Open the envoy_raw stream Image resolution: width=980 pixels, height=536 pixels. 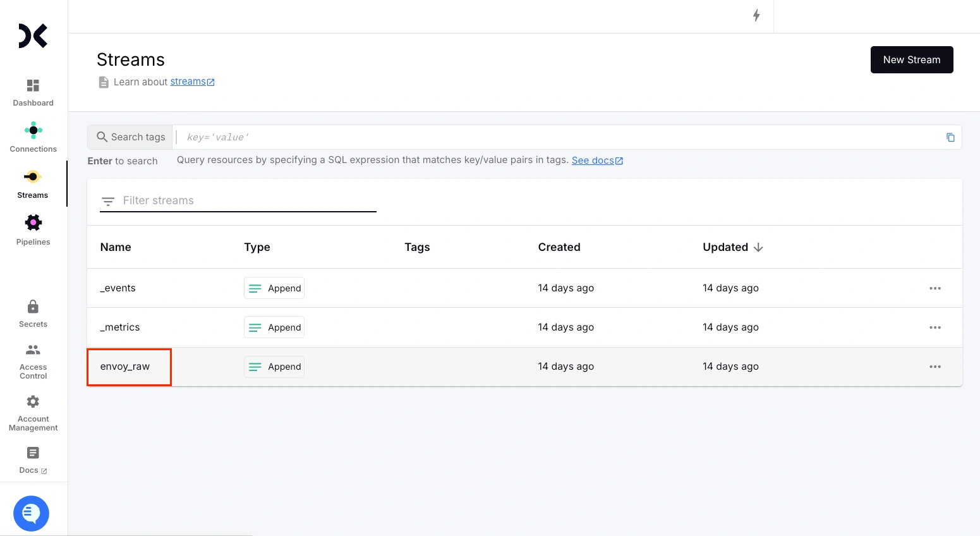pyautogui.click(x=125, y=367)
